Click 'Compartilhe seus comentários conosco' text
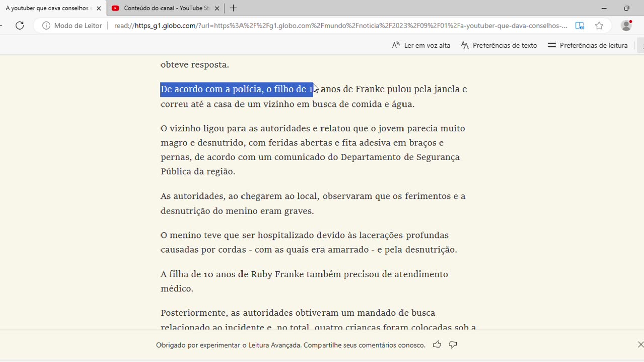 pyautogui.click(x=364, y=345)
